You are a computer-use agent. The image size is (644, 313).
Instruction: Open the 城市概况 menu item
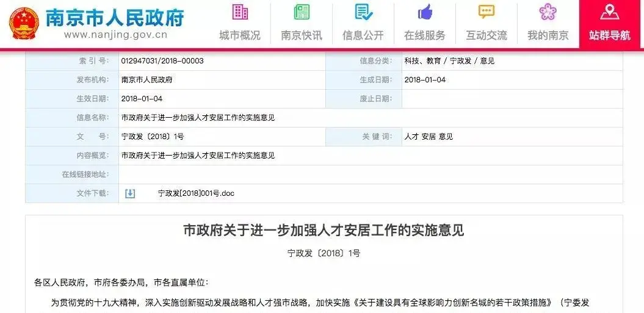[x=240, y=35]
